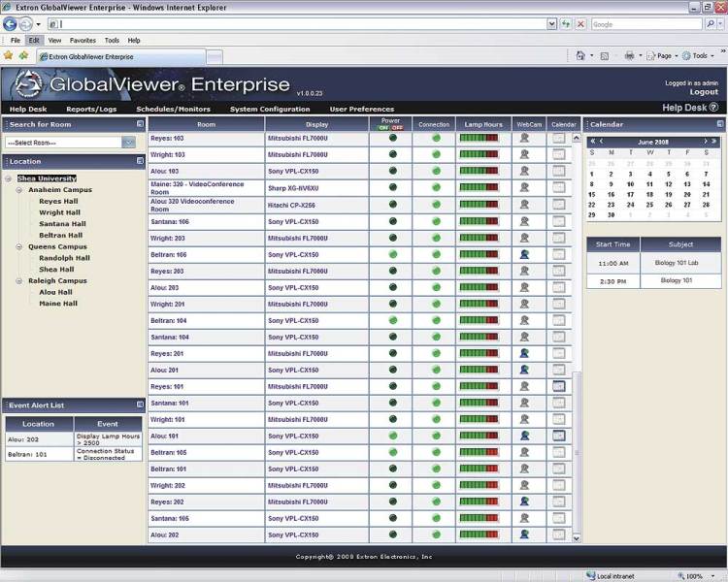Minimize the Calendar panel
The image size is (728, 582).
[x=719, y=124]
